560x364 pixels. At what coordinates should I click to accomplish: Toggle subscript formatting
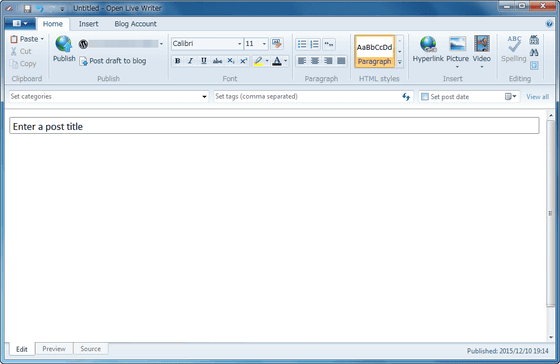click(231, 61)
